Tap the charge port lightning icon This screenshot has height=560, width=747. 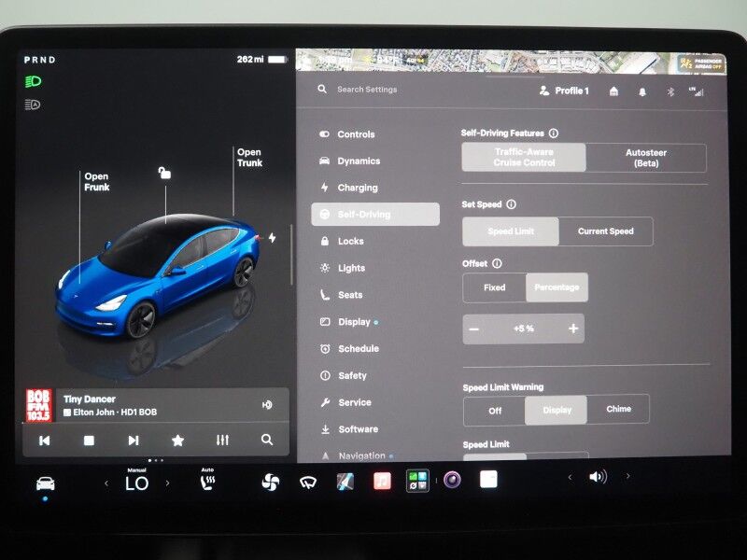[272, 237]
